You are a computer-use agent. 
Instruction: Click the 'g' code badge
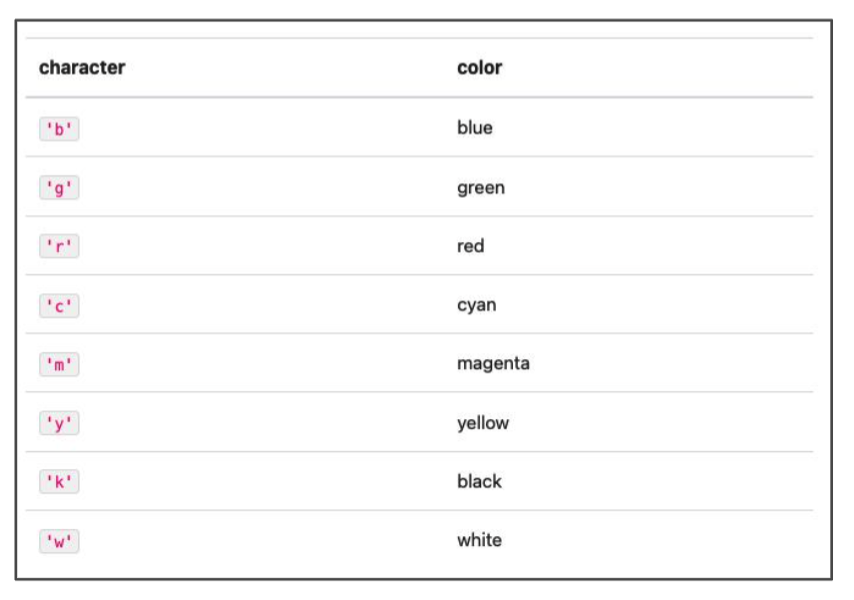[59, 188]
